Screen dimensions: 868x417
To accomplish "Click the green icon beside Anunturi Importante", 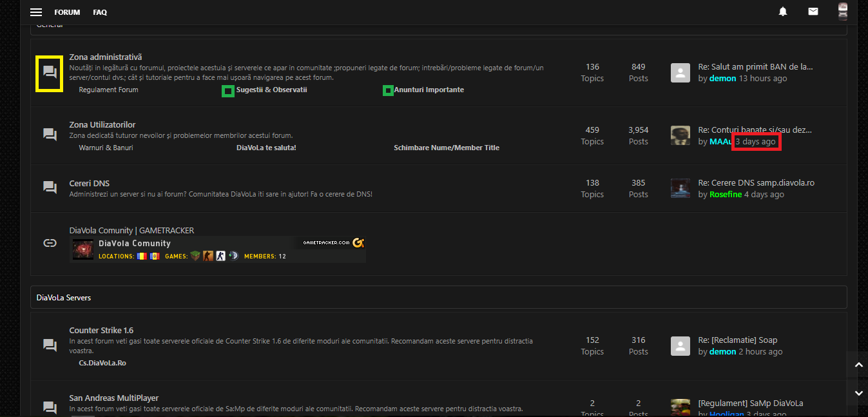I will pyautogui.click(x=388, y=90).
